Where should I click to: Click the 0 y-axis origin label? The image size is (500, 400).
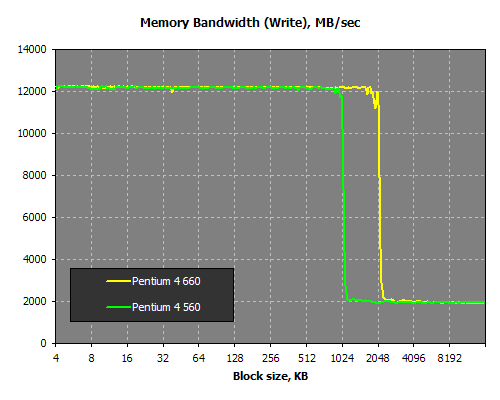tap(43, 343)
